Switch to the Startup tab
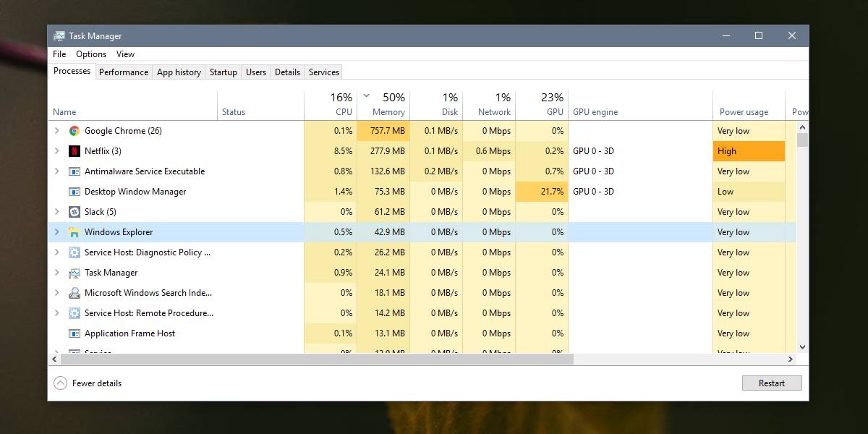The width and height of the screenshot is (868, 434). click(223, 72)
